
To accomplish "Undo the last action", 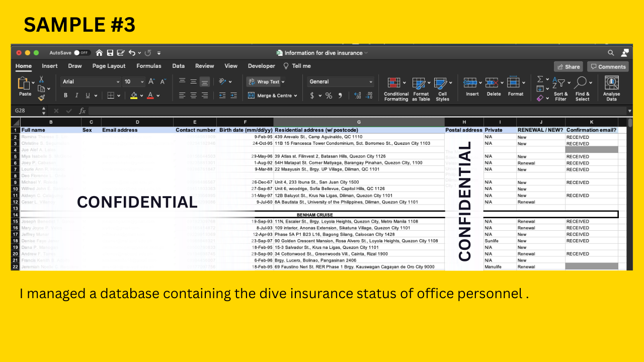I will [132, 53].
